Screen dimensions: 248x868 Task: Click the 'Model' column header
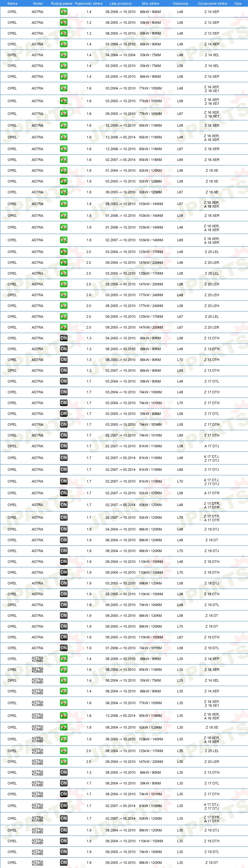38,3
